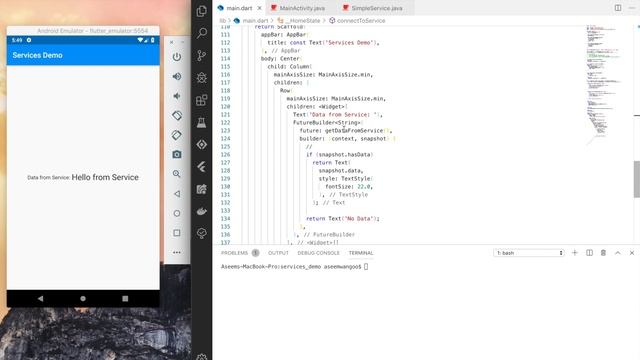Close the terminal panel
The width and height of the screenshot is (640, 360).
[x=632, y=253]
